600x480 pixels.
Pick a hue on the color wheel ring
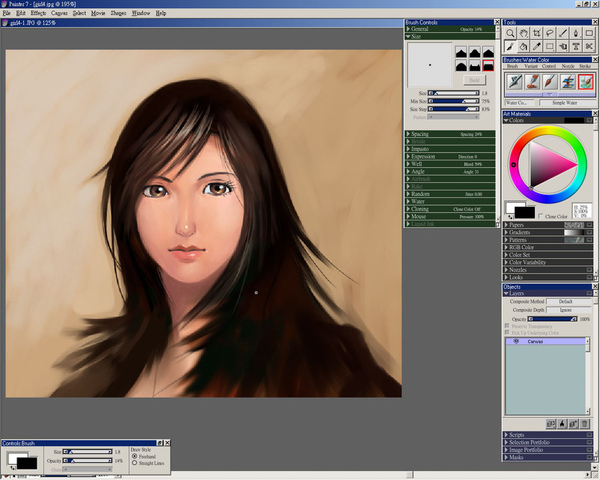point(514,165)
